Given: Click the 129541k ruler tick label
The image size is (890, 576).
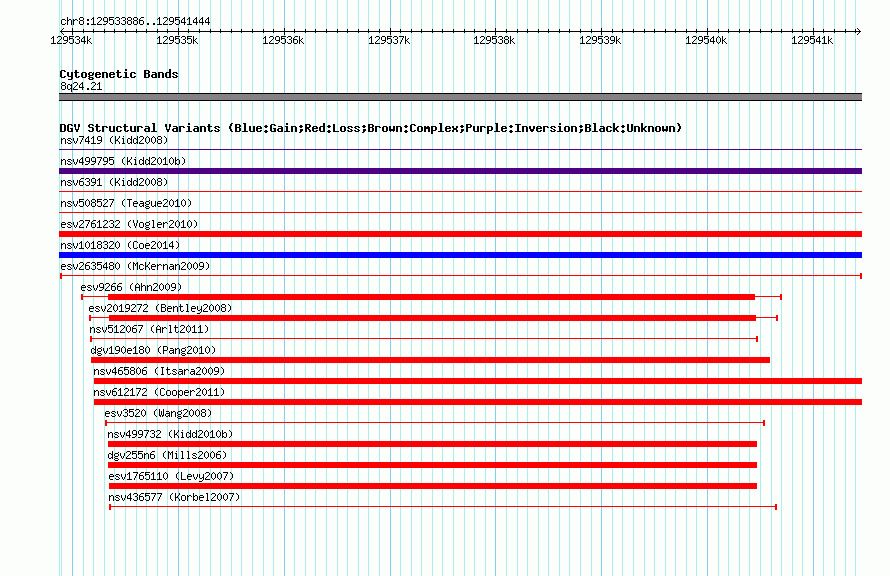Looking at the screenshot, I should [x=812, y=40].
